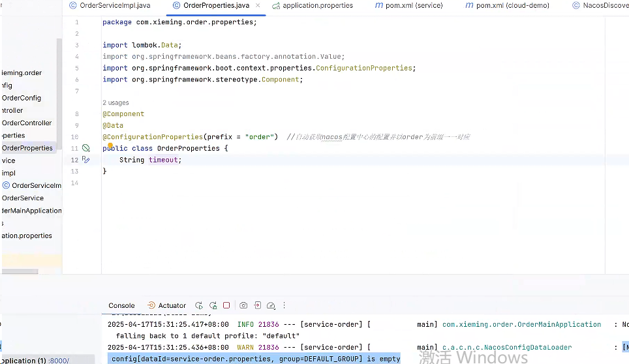Select OrderMainApplication in the project tree
Image resolution: width=629 pixels, height=364 pixels.
pos(32,211)
